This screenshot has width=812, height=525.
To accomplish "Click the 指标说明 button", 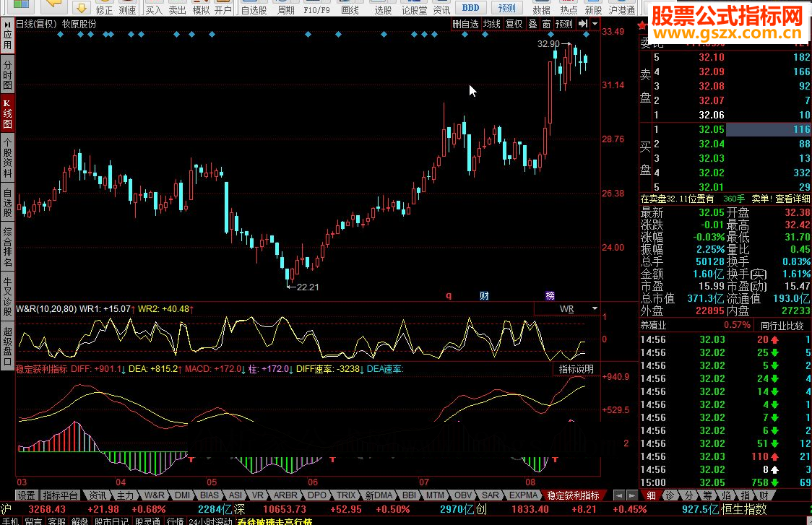I will 576,369.
